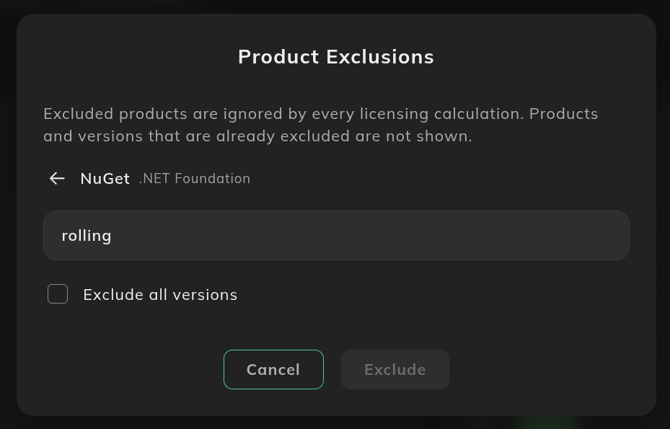Click the NuGet product name

[x=105, y=179]
